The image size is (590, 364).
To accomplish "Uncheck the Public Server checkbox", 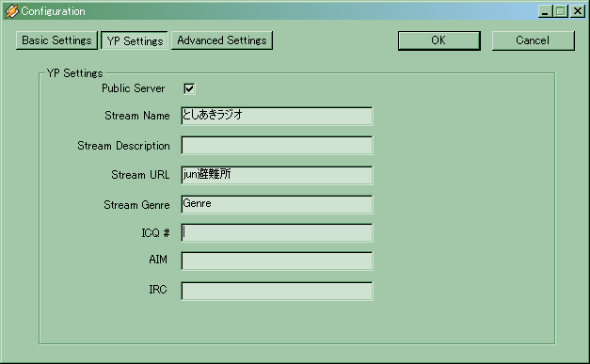I will pos(189,88).
